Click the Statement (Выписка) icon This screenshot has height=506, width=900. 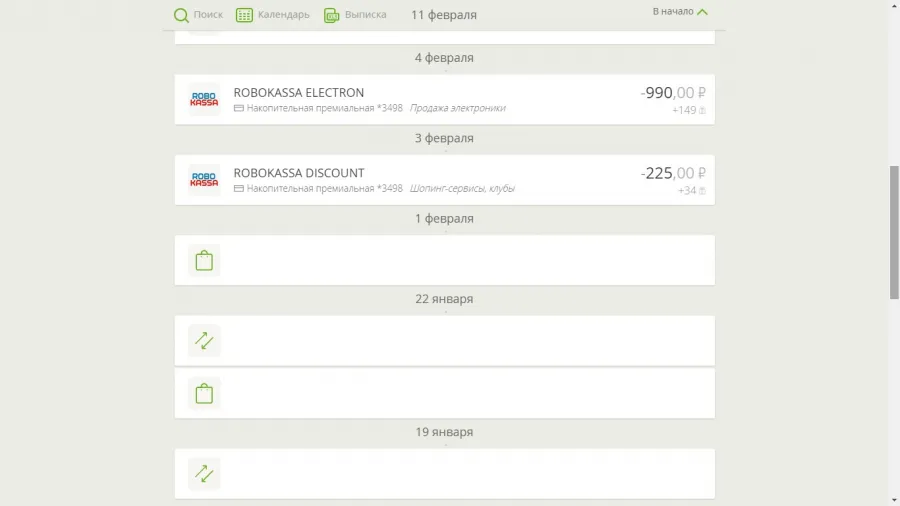coord(332,15)
